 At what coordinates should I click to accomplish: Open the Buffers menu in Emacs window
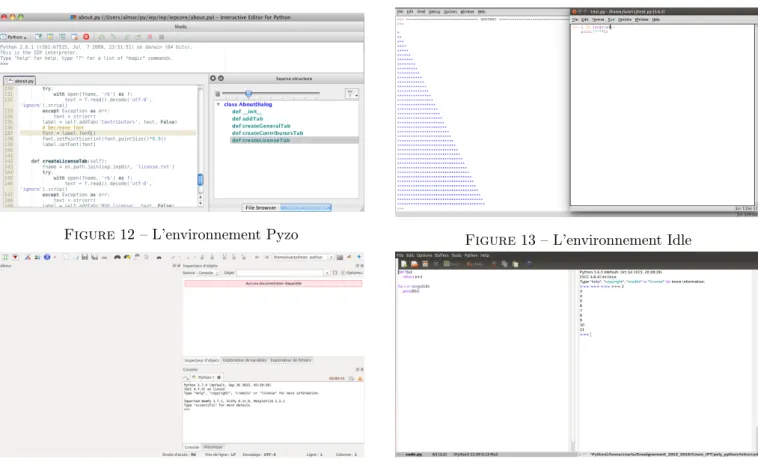click(x=441, y=256)
